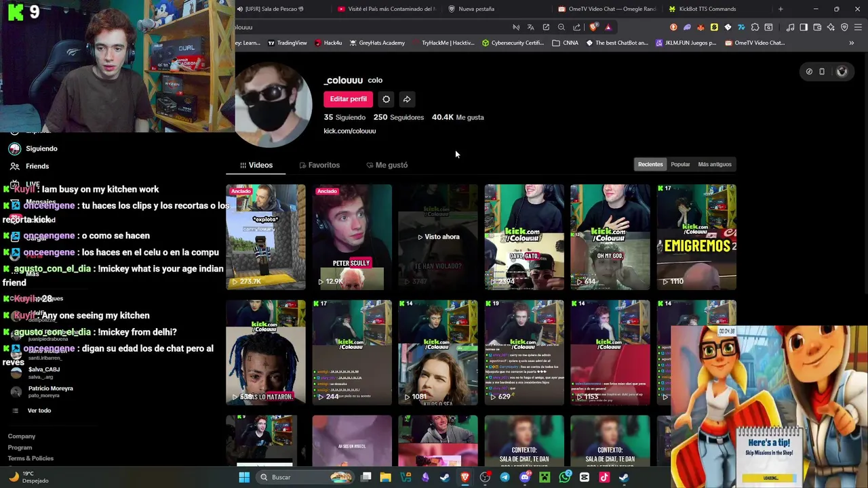The width and height of the screenshot is (868, 488).
Task: Sort videos by Popular
Action: [x=680, y=164]
